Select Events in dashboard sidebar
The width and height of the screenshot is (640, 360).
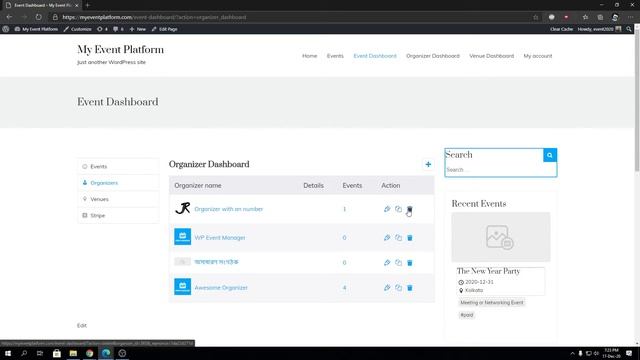coord(118,167)
